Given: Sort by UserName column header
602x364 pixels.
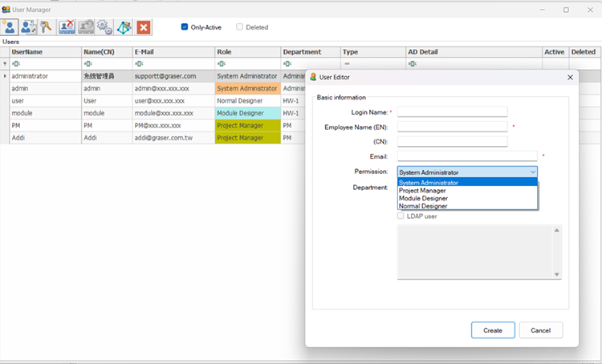Looking at the screenshot, I should click(x=46, y=52).
